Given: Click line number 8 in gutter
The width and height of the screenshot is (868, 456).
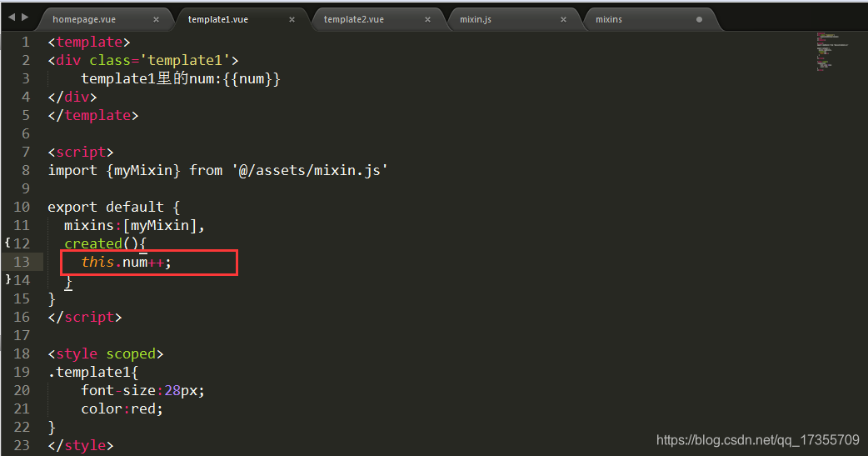Looking at the screenshot, I should click(26, 170).
